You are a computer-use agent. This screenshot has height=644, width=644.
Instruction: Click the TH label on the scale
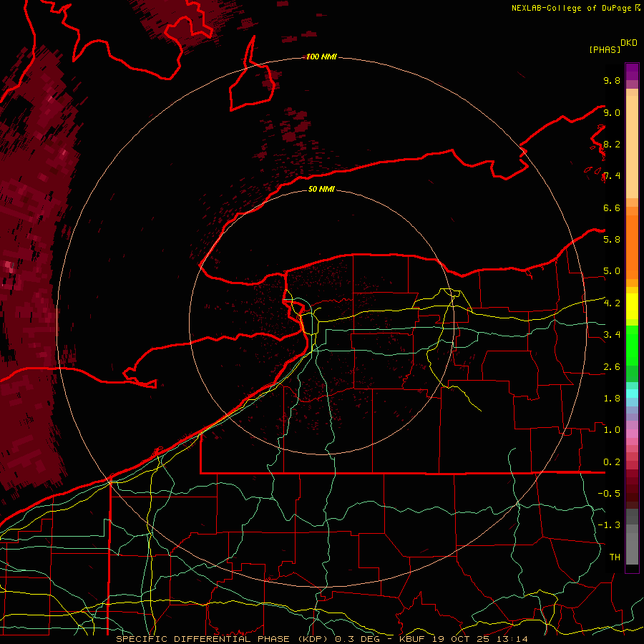[614, 557]
